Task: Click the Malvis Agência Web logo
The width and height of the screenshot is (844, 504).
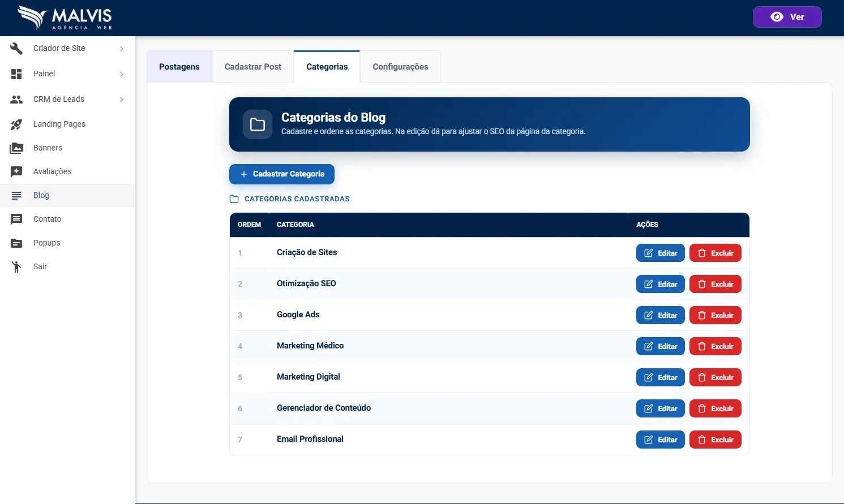Action: pos(65,18)
